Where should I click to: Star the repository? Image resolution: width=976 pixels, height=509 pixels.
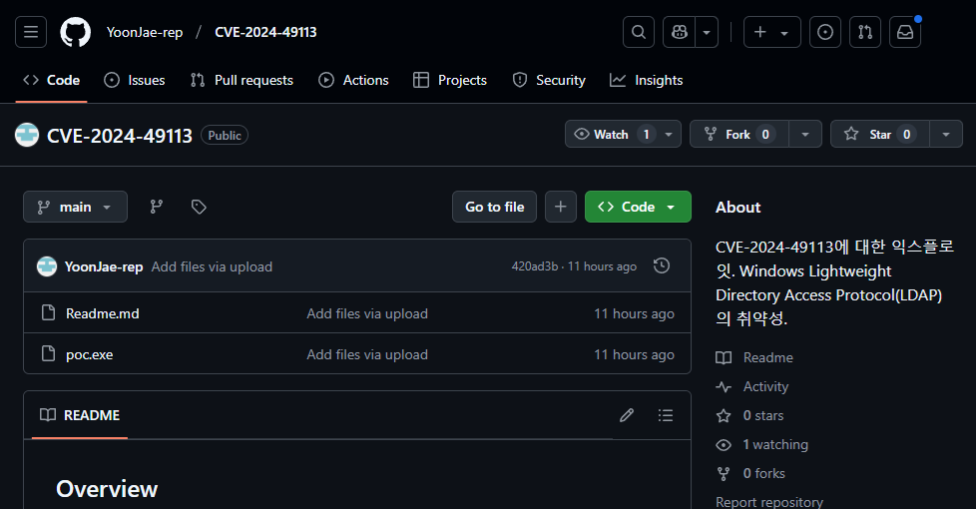pos(880,134)
